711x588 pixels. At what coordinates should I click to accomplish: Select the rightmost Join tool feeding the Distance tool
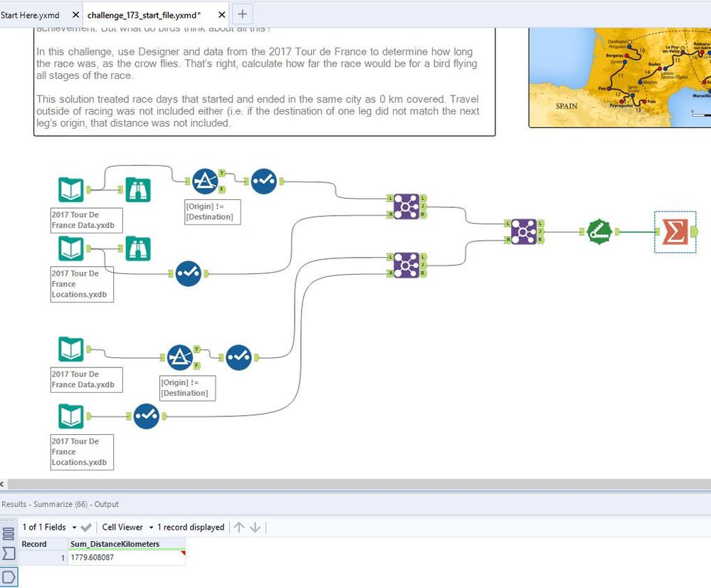(524, 232)
